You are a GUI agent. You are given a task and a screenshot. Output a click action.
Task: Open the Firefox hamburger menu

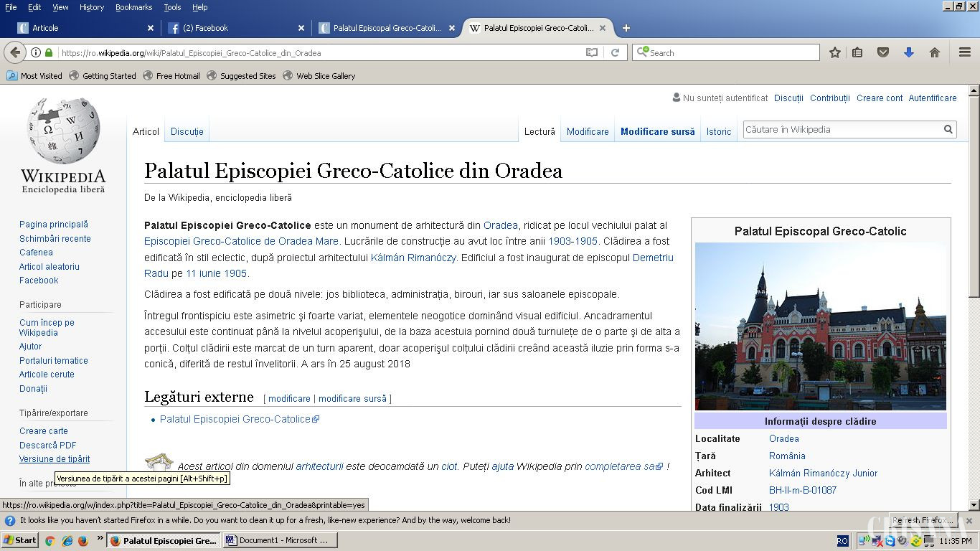(x=965, y=52)
